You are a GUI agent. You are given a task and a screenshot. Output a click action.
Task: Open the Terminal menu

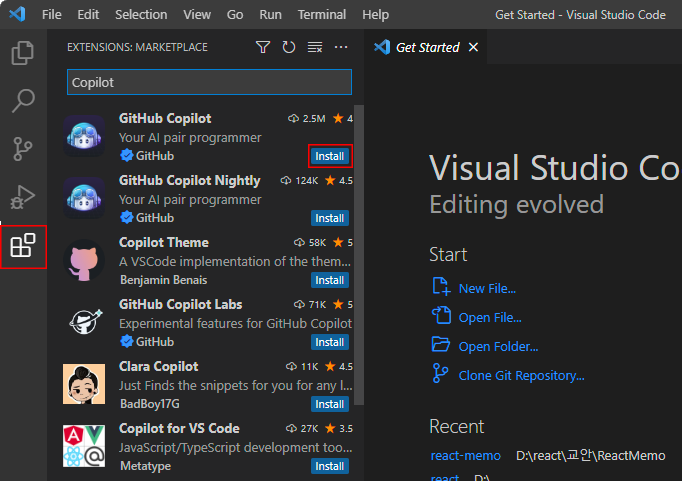(x=322, y=15)
